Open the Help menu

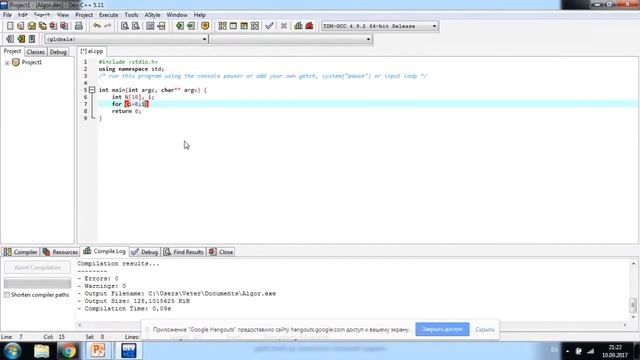coord(200,15)
